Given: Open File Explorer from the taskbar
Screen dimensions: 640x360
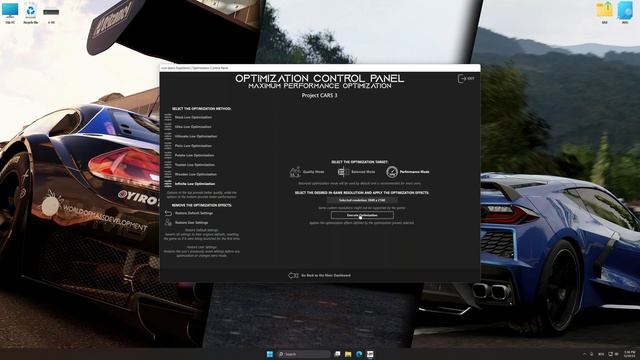Looking at the screenshot, I should pos(348,354).
